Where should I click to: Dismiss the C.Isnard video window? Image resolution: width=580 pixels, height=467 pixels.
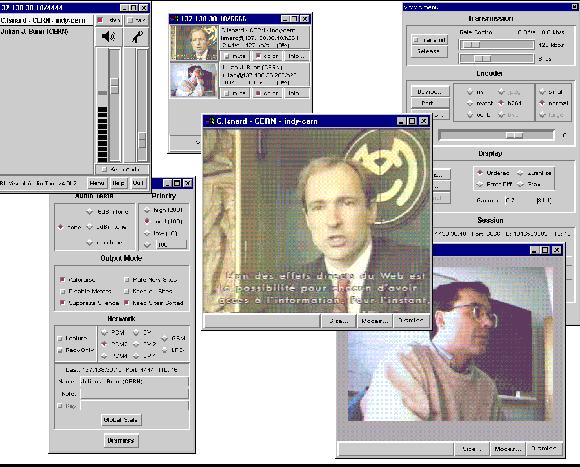(x=411, y=320)
